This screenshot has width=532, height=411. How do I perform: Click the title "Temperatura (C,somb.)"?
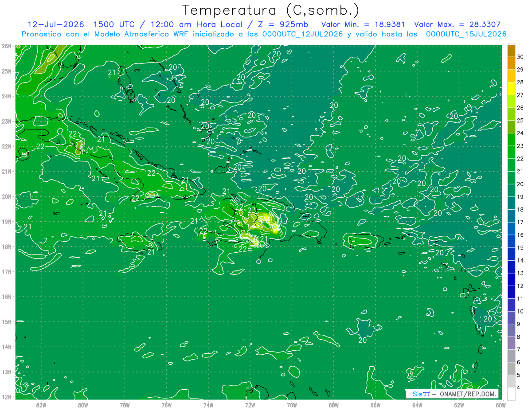(270, 10)
